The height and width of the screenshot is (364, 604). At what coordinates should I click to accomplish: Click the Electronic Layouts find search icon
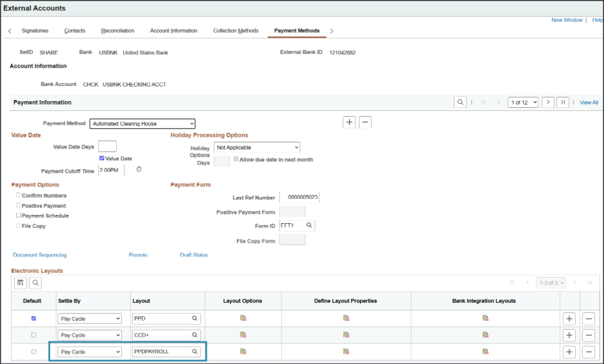pyautogui.click(x=34, y=283)
